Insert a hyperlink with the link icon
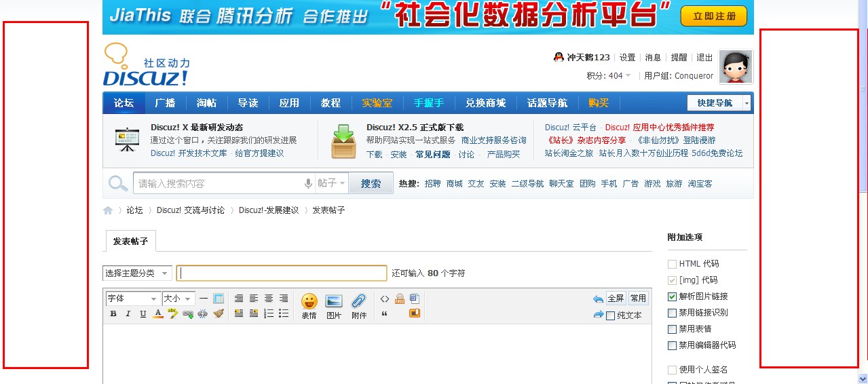Viewport: 868px width, 384px height. pyautogui.click(x=188, y=313)
